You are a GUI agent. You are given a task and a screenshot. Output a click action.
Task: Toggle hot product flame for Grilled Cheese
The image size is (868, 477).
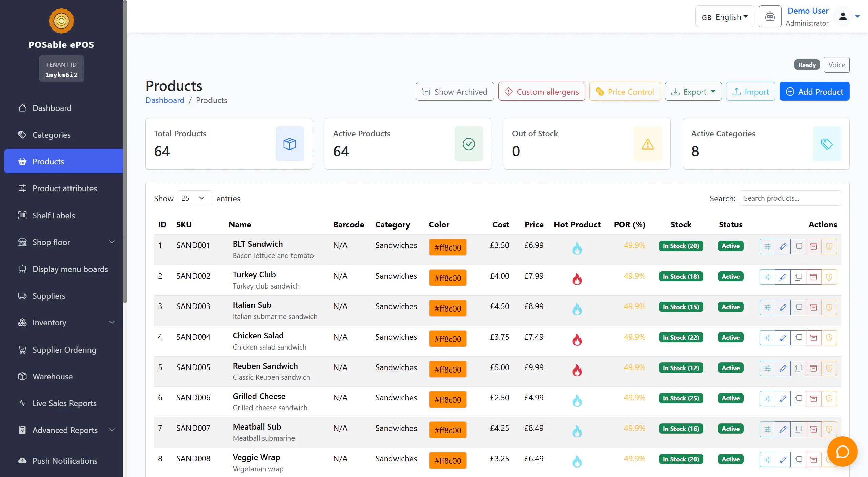tap(577, 400)
